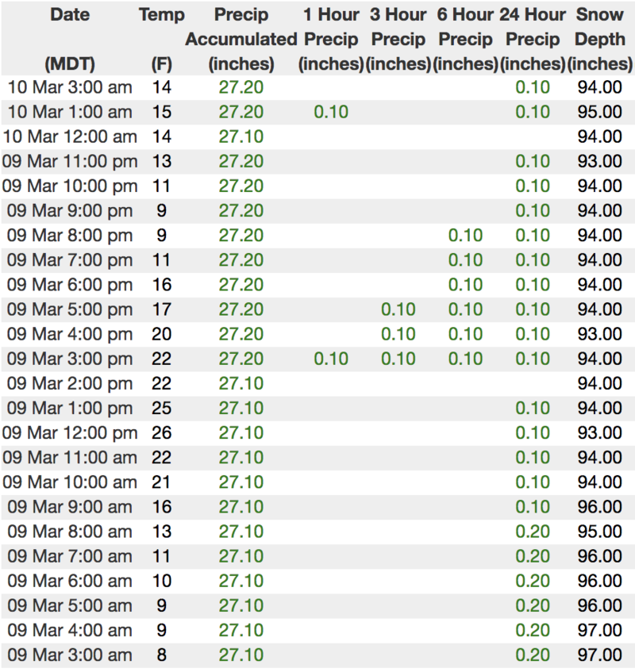Image resolution: width=635 pixels, height=672 pixels.
Task: Select snow depth for 09 Mar 11:00 pm
Action: [600, 161]
